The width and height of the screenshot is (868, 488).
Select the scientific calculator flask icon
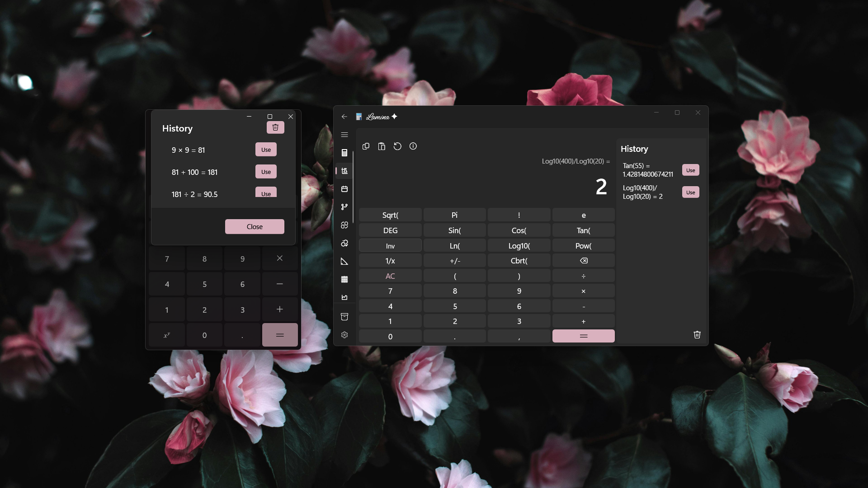344,171
